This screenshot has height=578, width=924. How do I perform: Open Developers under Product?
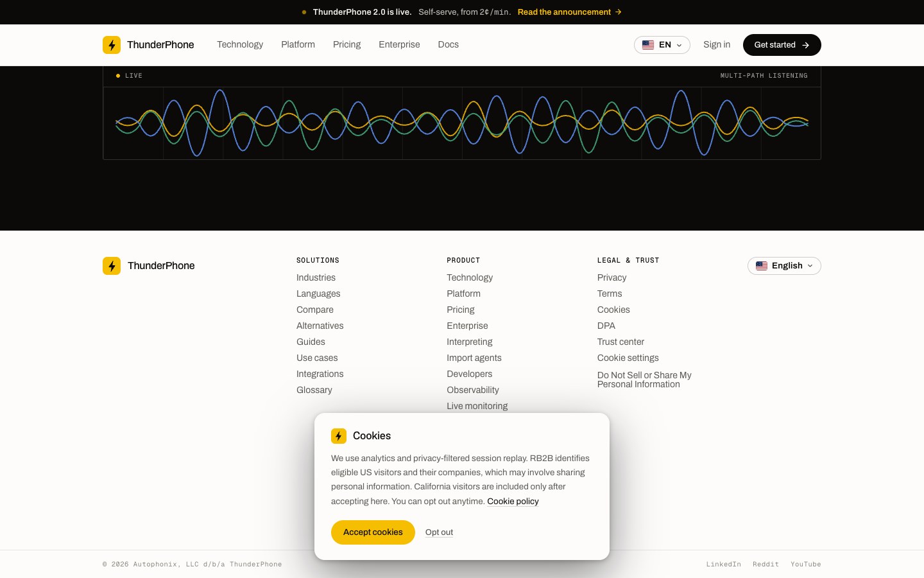click(470, 374)
